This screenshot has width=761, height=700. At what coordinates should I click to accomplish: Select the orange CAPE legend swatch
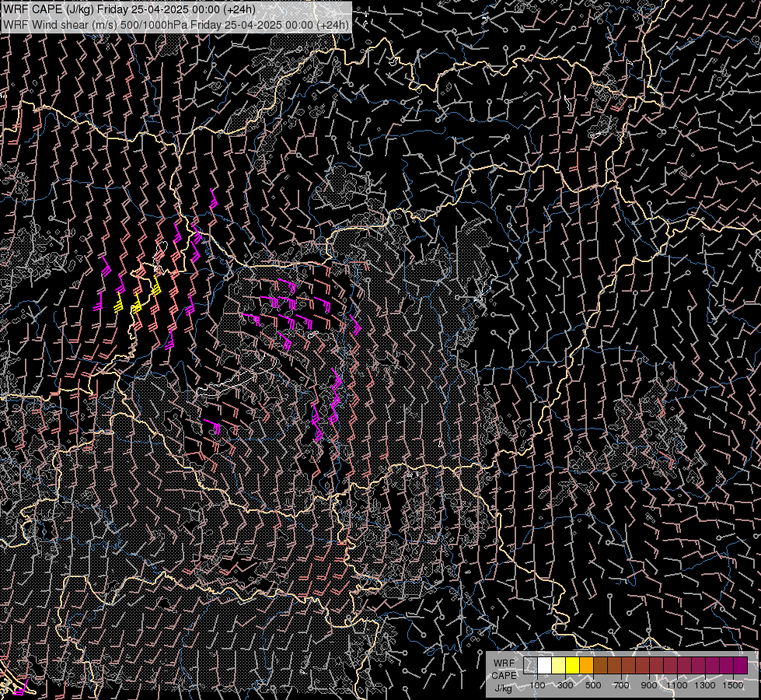tap(586, 665)
